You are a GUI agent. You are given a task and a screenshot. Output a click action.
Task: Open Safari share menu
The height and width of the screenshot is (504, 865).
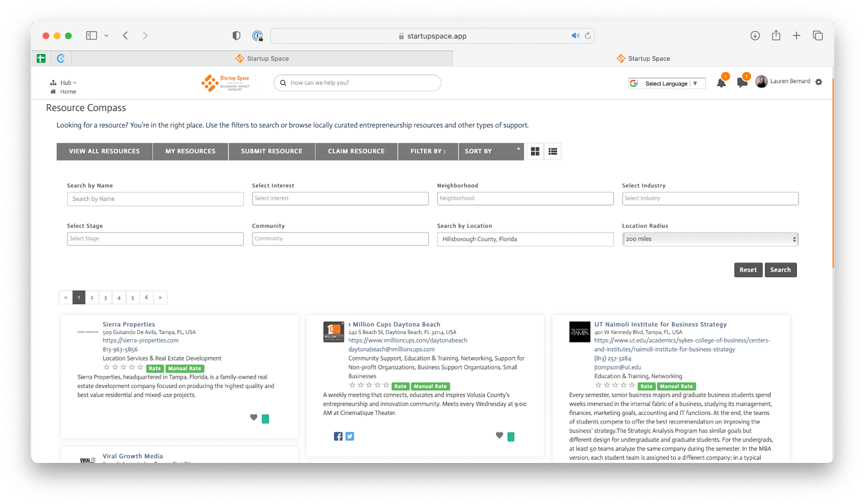(776, 35)
